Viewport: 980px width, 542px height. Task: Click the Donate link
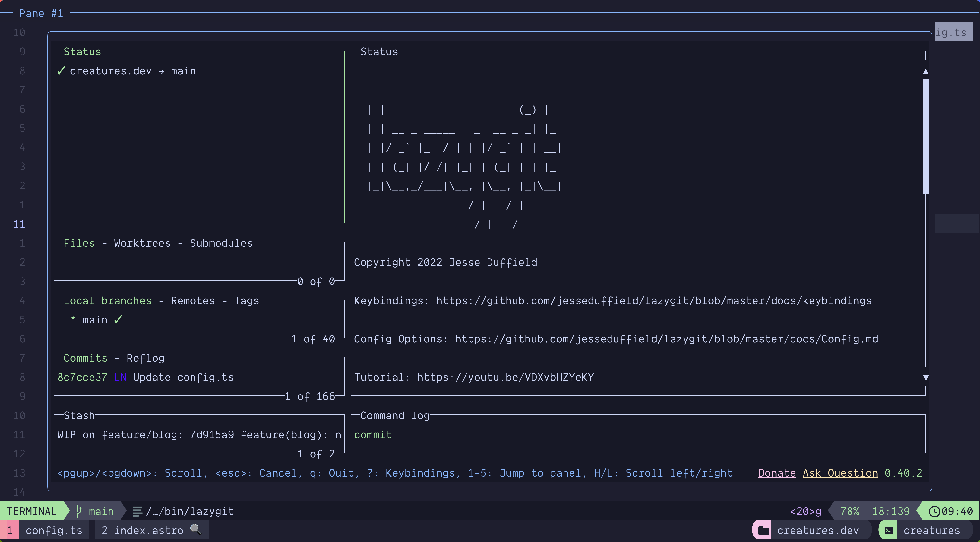tap(777, 473)
